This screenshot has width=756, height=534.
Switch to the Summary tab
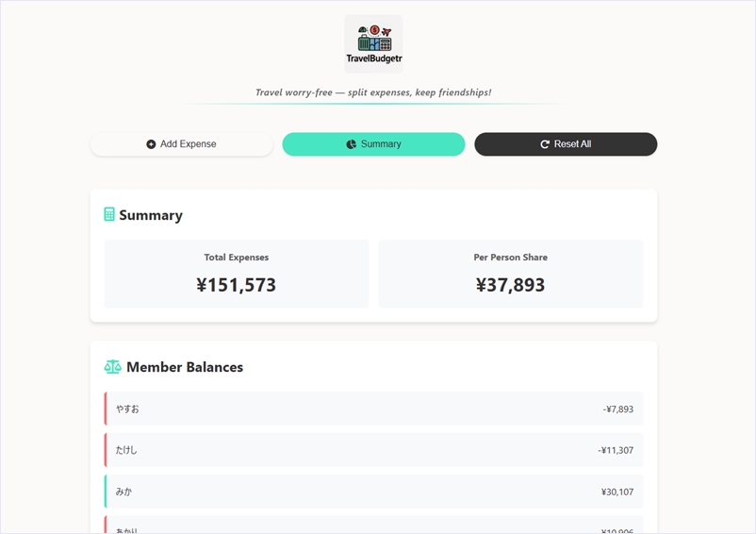[373, 144]
